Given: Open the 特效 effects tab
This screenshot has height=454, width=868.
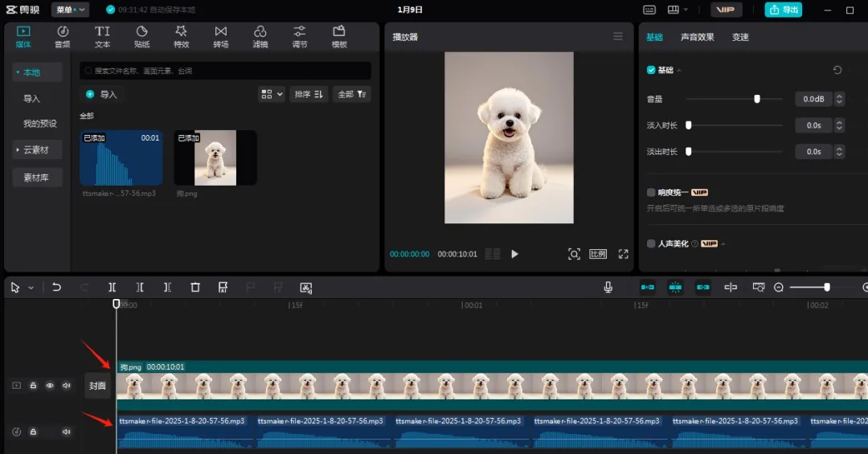Looking at the screenshot, I should click(x=181, y=37).
